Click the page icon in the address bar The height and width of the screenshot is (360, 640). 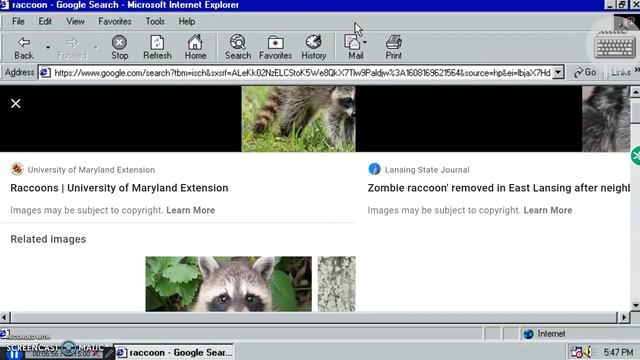45,73
